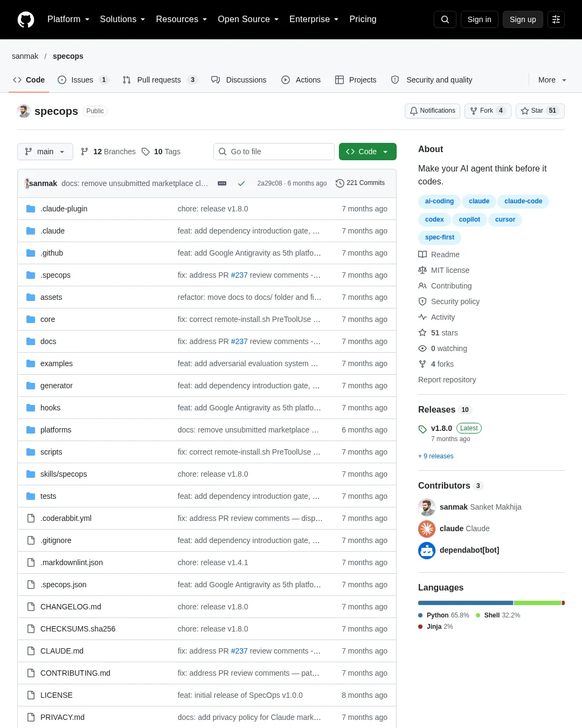Click the ai-coding topic tag

(x=439, y=201)
